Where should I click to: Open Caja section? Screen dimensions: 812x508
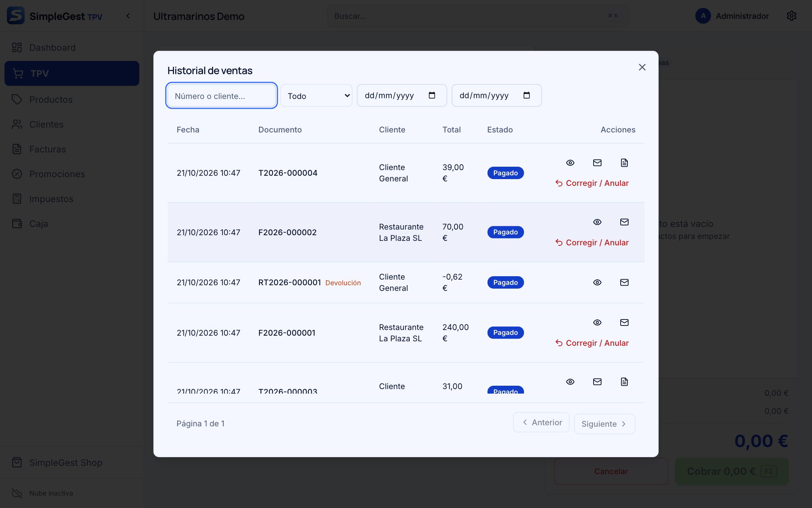[x=72, y=224]
